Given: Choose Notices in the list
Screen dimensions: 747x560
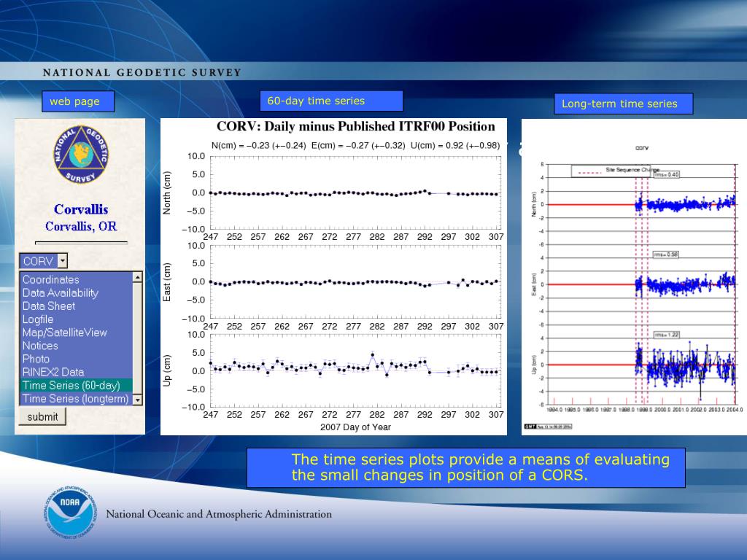Looking at the screenshot, I should (76, 346).
